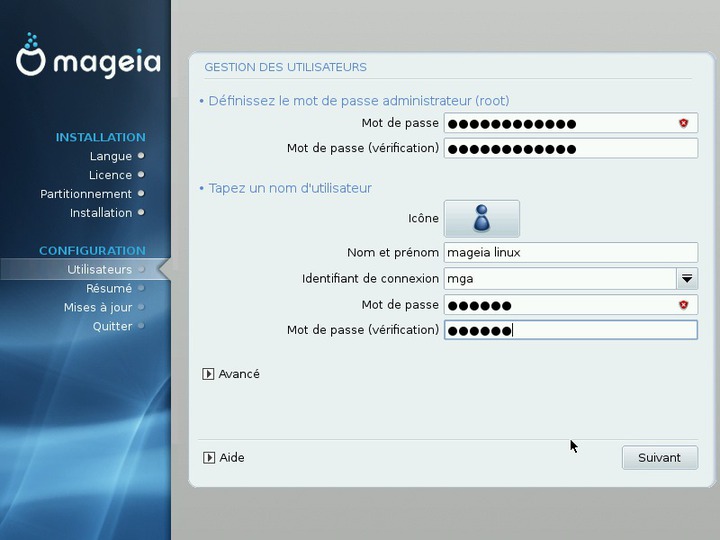The width and height of the screenshot is (720, 540).
Task: Click the root password weak-strength shield icon
Action: (x=684, y=123)
